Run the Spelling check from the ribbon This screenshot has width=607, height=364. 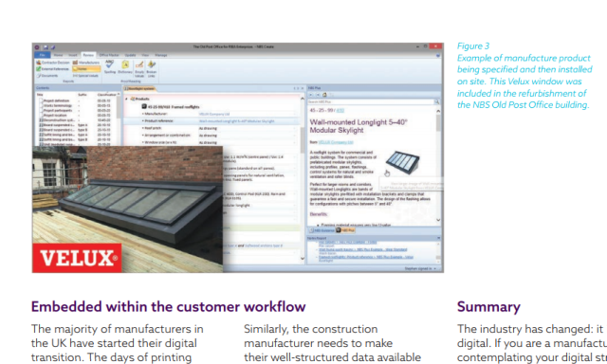coord(110,67)
